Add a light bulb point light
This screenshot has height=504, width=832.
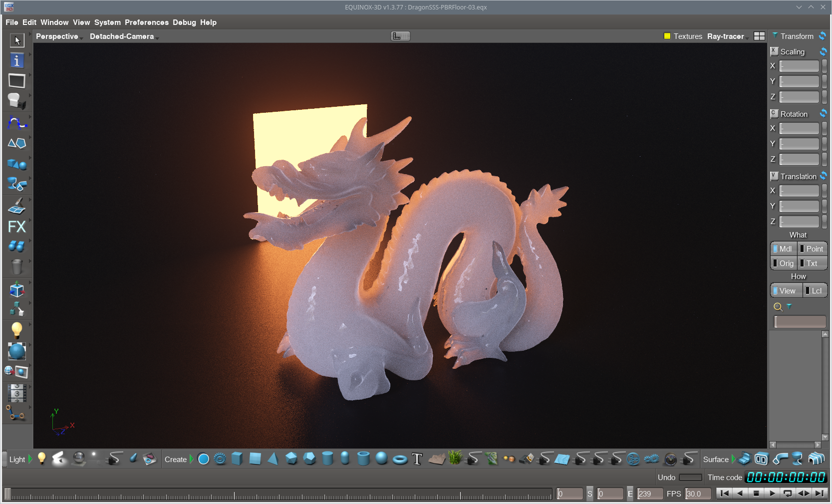[42, 459]
